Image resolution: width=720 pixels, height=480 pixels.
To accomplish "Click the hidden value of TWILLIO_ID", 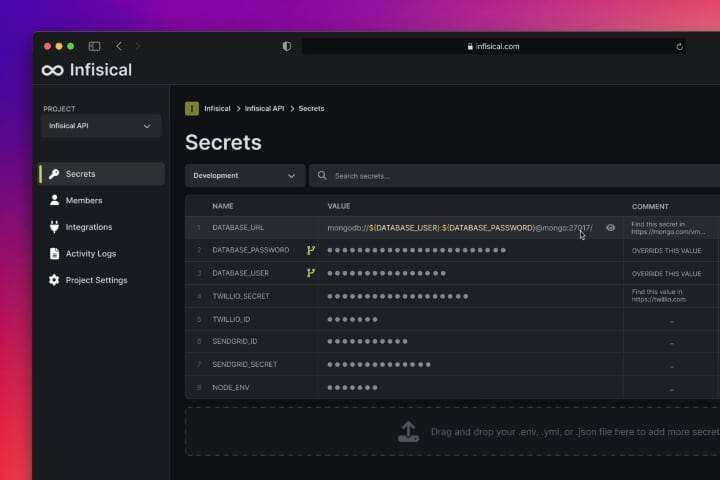I will point(352,319).
